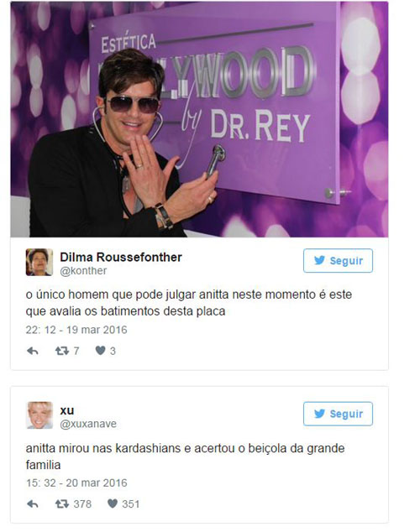The height and width of the screenshot is (532, 420).
Task: Follow @konther with Seguir button
Action: (x=338, y=261)
